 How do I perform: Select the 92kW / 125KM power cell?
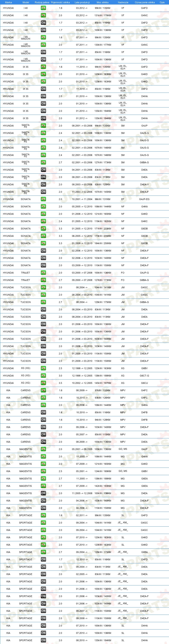tap(103, 184)
